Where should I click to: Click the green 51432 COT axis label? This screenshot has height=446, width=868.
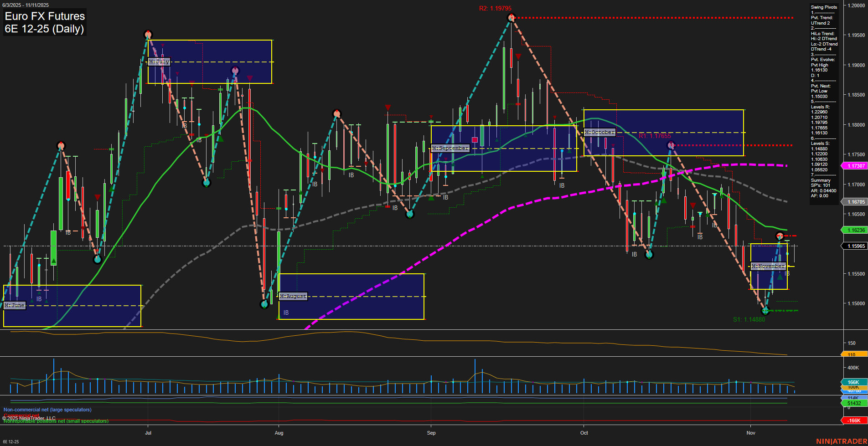853,403
